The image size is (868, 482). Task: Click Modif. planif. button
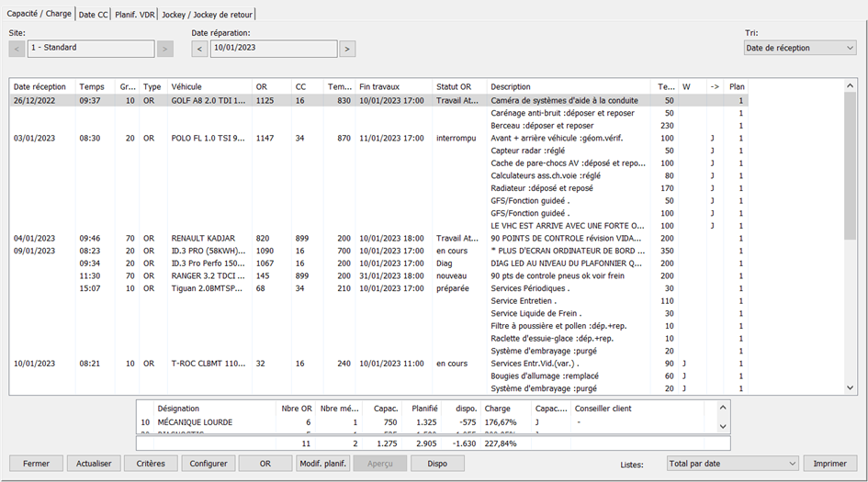pyautogui.click(x=322, y=464)
